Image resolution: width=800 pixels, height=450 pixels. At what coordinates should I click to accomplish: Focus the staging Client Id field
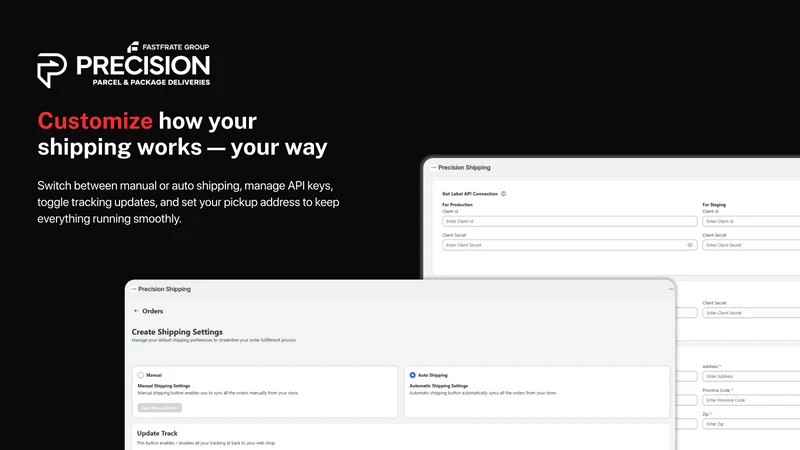point(751,221)
